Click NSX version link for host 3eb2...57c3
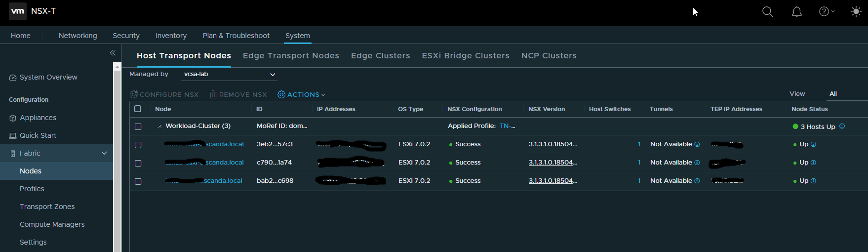 pyautogui.click(x=552, y=144)
